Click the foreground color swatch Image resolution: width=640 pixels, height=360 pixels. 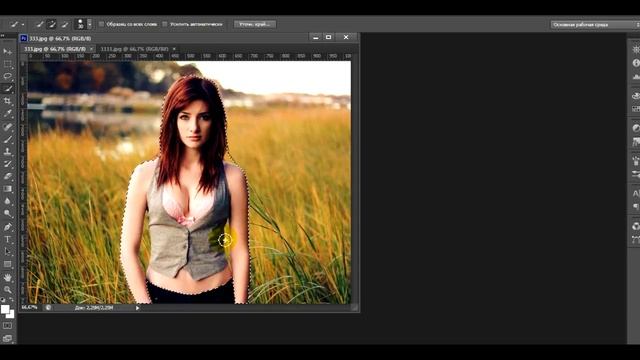[5, 309]
